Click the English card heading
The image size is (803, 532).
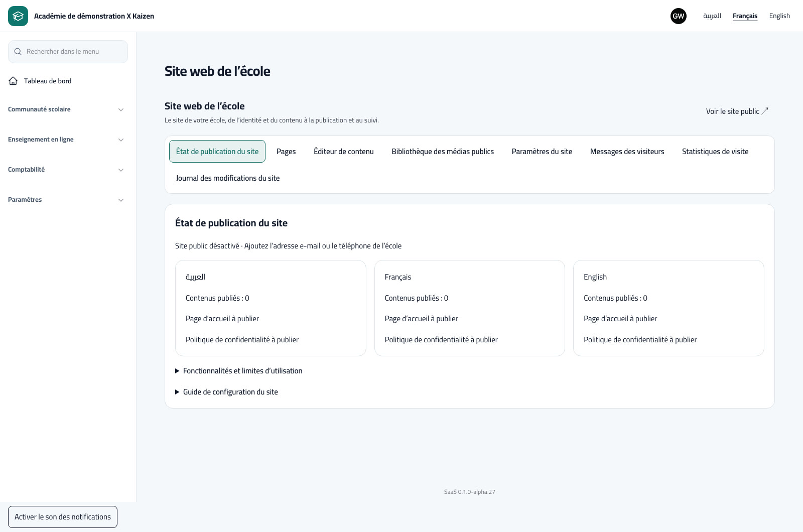(x=595, y=277)
